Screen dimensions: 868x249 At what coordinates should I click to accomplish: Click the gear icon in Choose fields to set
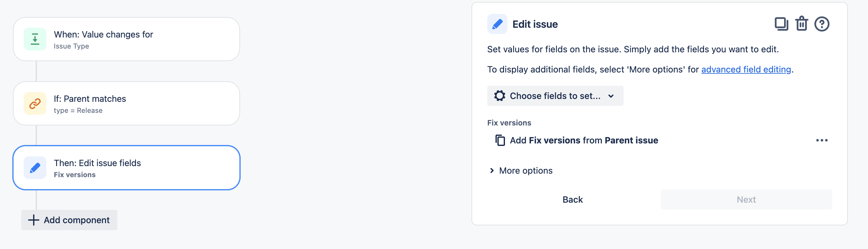click(499, 96)
